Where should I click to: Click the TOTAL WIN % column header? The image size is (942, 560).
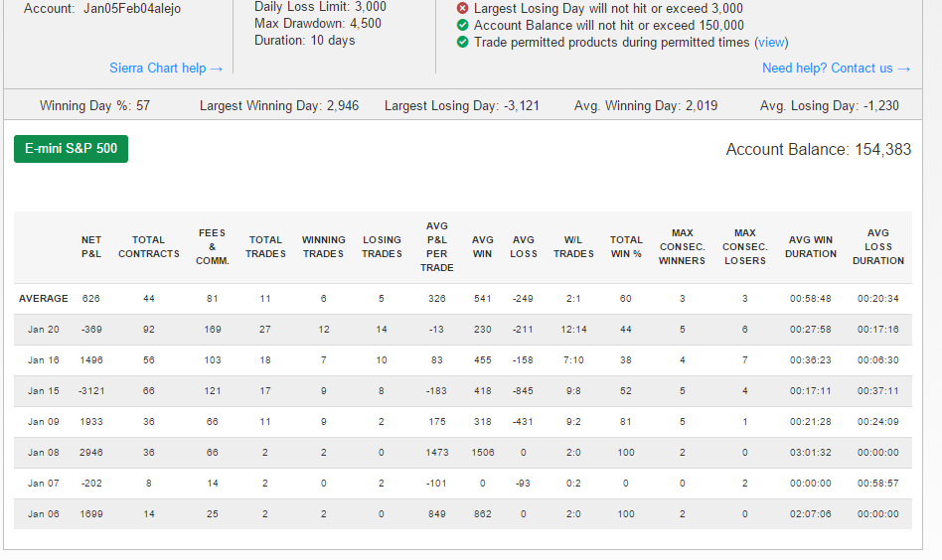[x=626, y=246]
